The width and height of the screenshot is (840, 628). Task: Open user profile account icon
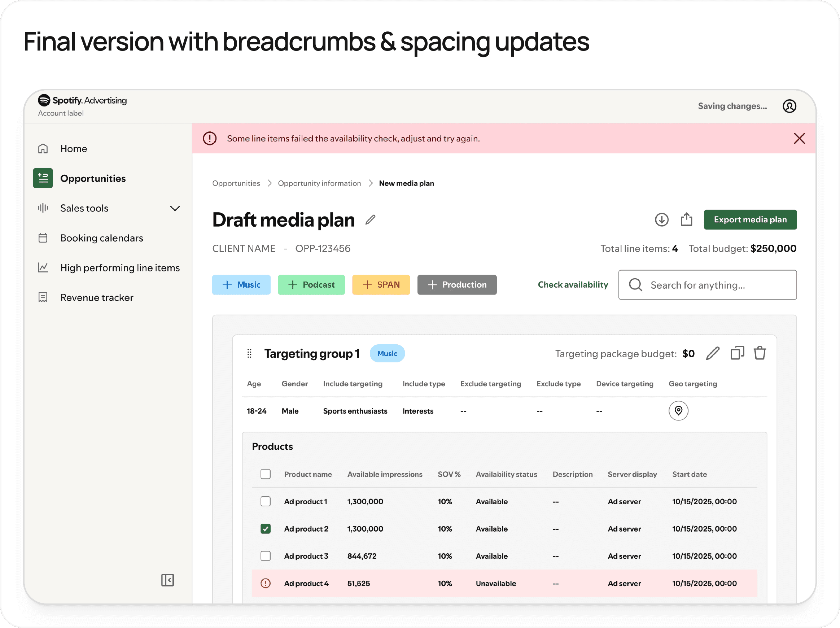point(789,106)
